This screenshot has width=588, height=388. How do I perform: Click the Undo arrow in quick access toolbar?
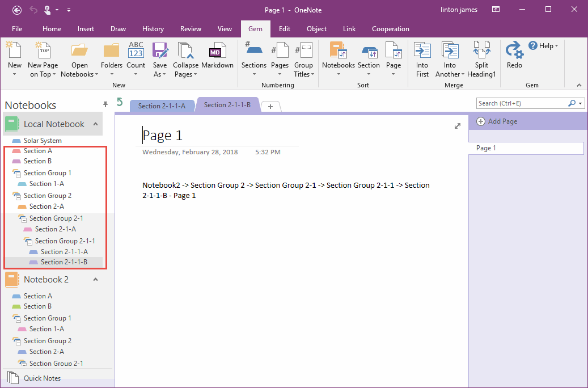tap(33, 10)
